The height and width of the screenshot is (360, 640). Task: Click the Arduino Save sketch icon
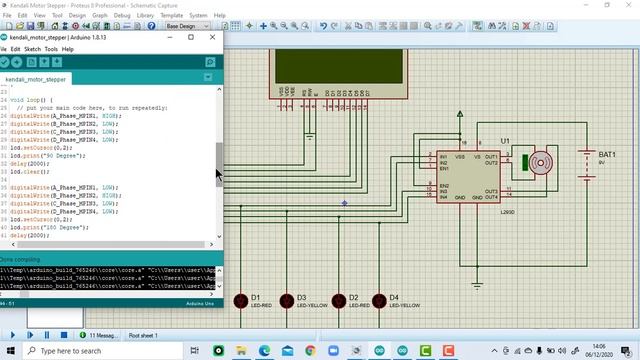[57, 62]
